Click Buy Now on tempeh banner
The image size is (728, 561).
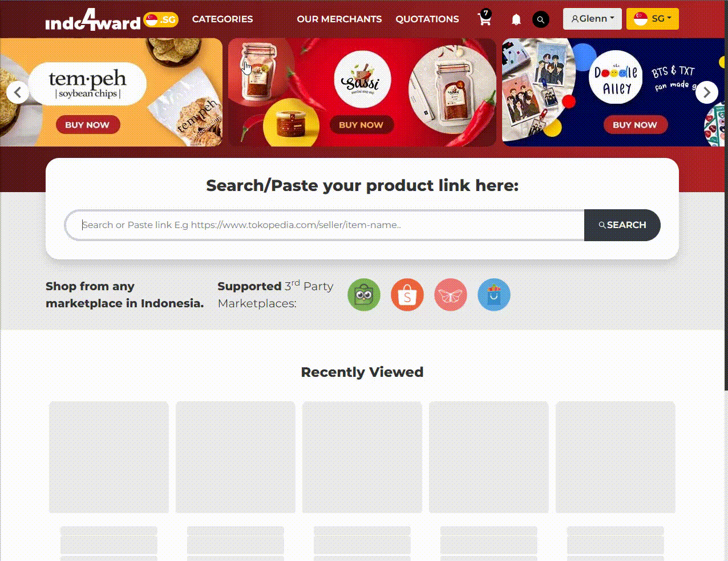[x=87, y=125]
